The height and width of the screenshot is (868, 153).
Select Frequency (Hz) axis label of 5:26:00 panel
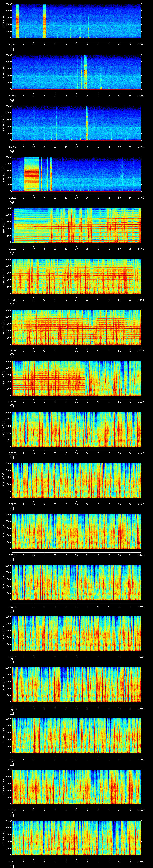tap(3, 225)
